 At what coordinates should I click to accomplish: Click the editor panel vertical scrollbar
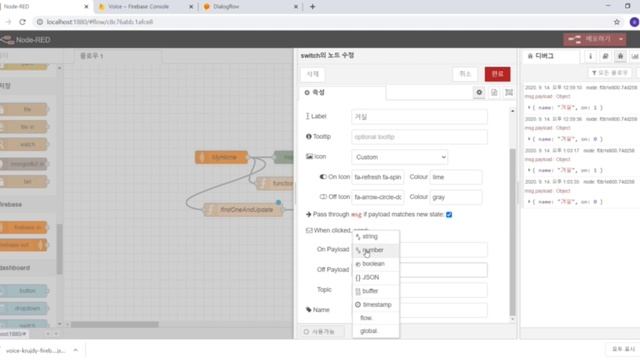tap(513, 233)
